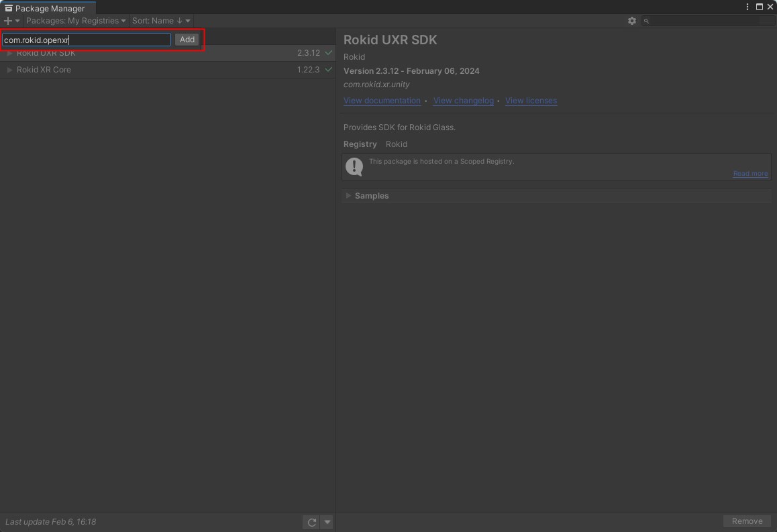Image resolution: width=777 pixels, height=532 pixels.
Task: Open the window kebab options menu
Action: (x=747, y=7)
